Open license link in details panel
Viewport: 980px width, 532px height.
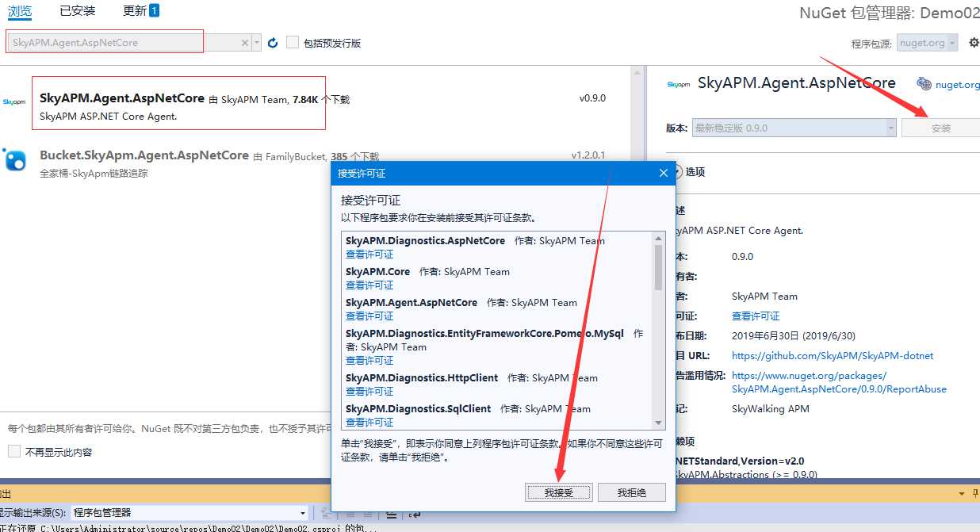pyautogui.click(x=756, y=316)
